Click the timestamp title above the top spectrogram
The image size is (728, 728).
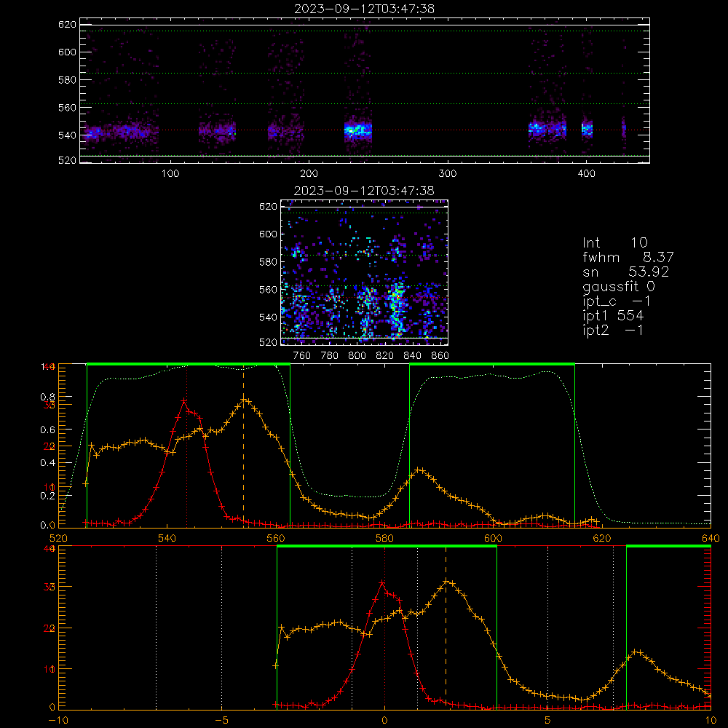(364, 9)
